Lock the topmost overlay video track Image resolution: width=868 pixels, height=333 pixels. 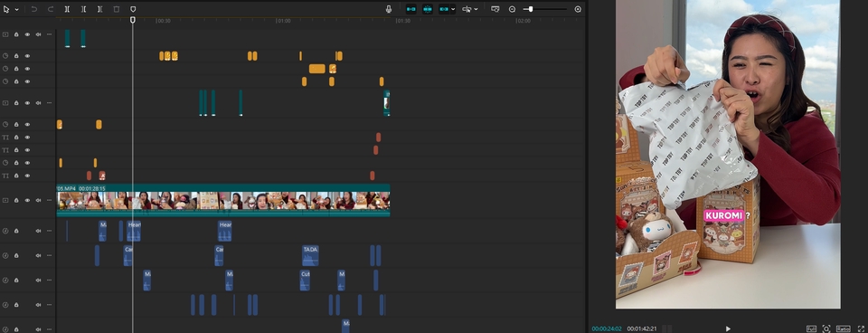[16, 34]
